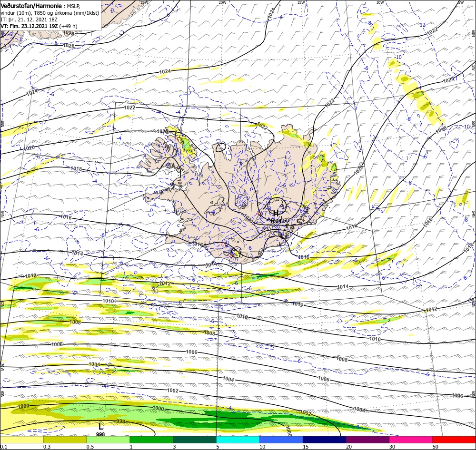Click the 10W longitude label
476x450 pixels.
(380, 2)
